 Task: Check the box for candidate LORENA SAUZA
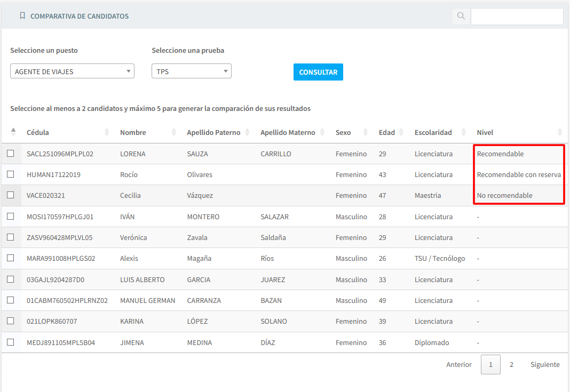pyautogui.click(x=11, y=154)
